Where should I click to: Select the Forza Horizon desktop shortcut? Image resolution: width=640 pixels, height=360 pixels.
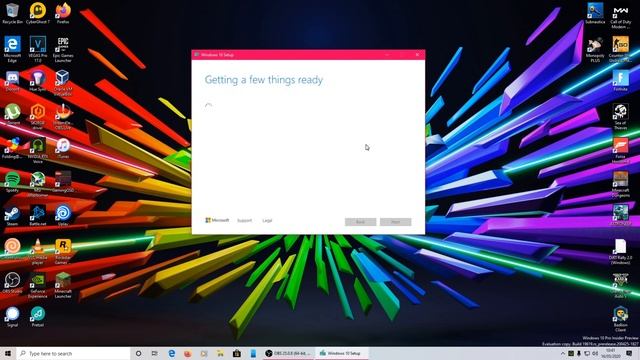(620, 151)
